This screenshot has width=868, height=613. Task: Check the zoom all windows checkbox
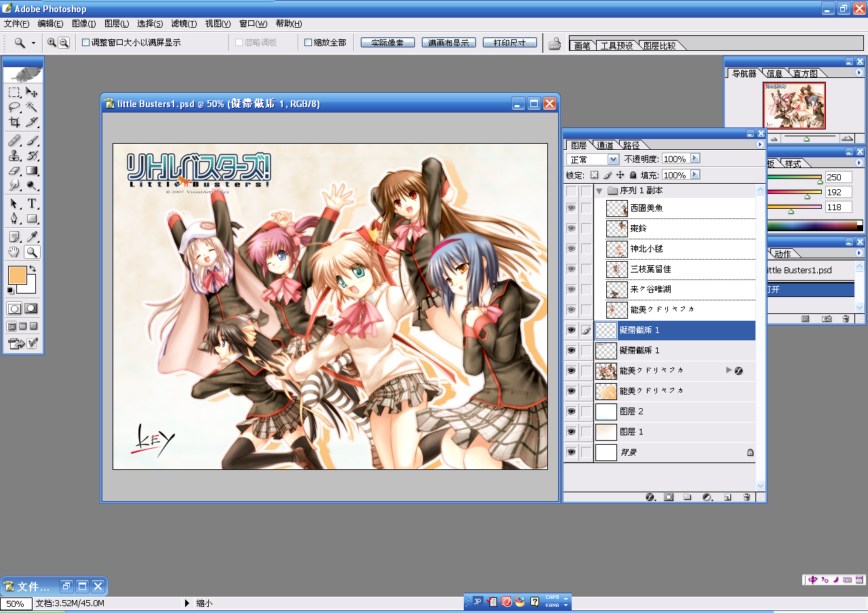308,43
